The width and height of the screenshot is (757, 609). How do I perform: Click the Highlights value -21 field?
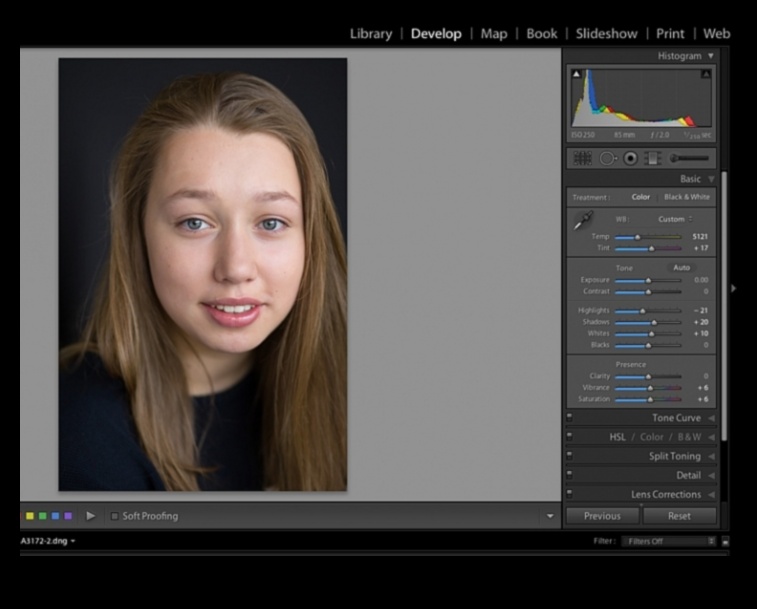click(x=701, y=311)
